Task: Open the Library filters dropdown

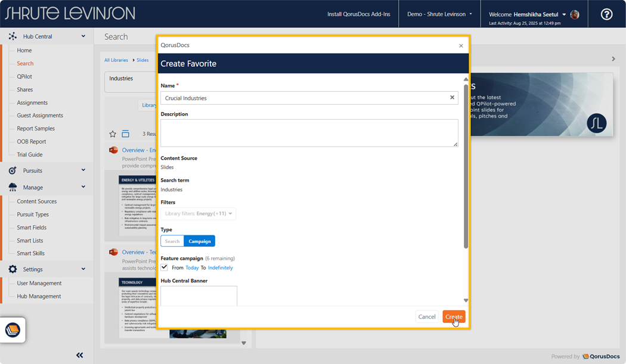Action: point(199,213)
